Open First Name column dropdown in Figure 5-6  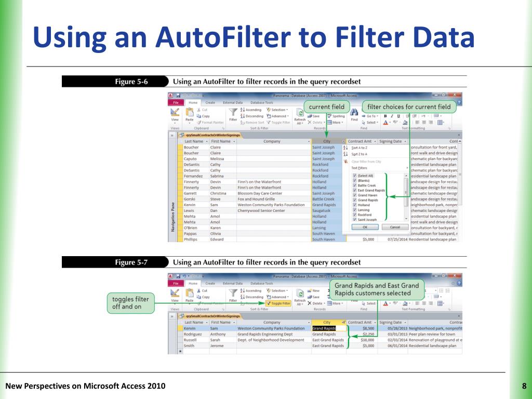coord(234,141)
